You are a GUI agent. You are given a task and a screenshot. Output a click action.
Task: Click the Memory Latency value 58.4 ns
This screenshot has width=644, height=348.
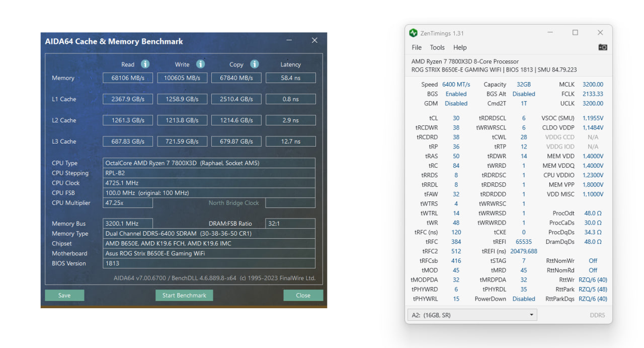click(x=290, y=78)
